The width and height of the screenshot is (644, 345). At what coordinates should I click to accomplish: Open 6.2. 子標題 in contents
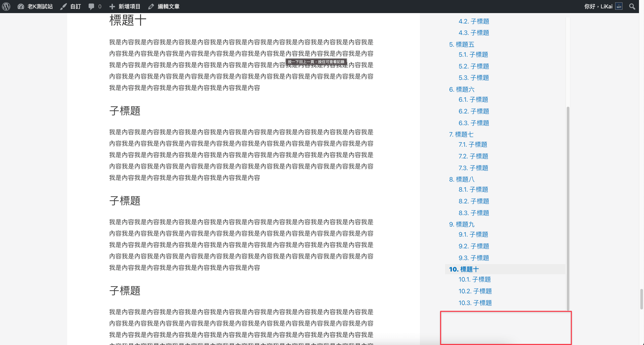coord(474,111)
